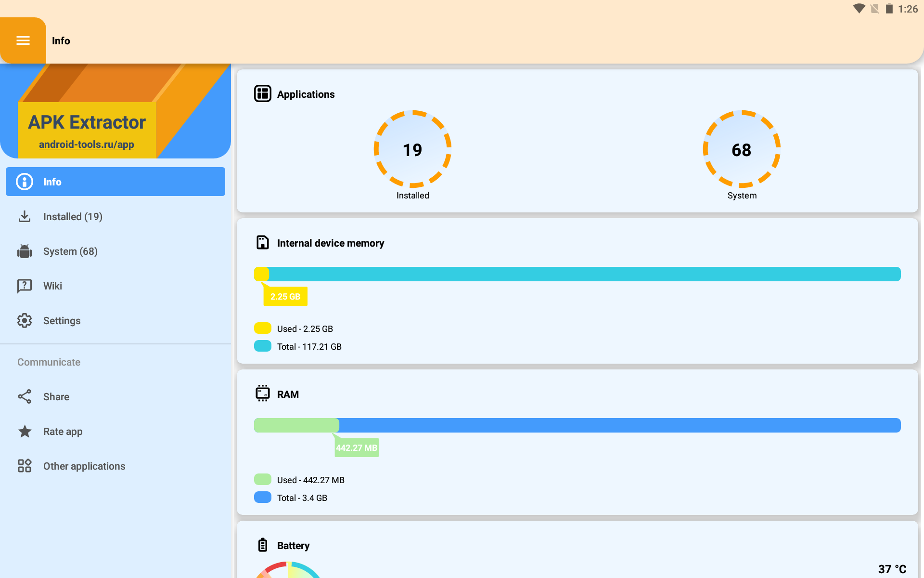Click the RAM chip icon

263,393
